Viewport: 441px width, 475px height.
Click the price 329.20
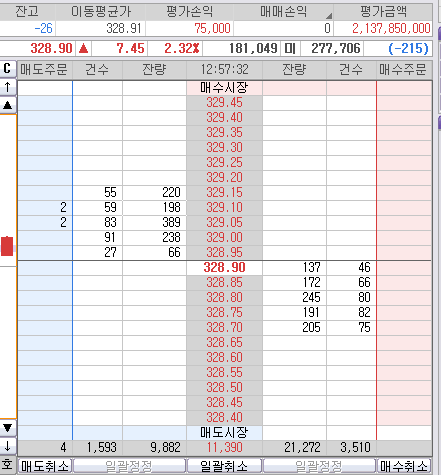(x=224, y=178)
